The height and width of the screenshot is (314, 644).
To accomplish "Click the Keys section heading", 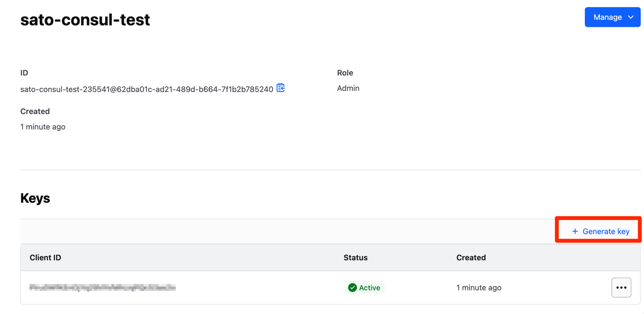I will pyautogui.click(x=35, y=198).
